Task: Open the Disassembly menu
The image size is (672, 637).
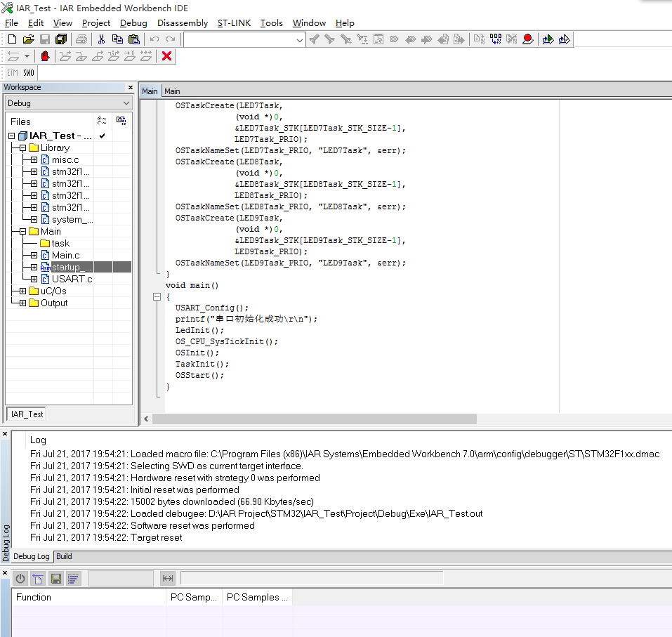Action: click(183, 23)
